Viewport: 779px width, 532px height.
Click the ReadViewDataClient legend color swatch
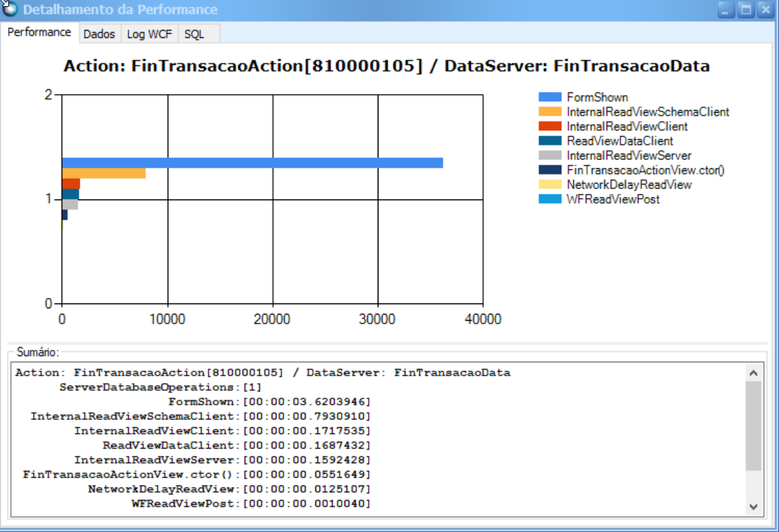click(x=550, y=141)
